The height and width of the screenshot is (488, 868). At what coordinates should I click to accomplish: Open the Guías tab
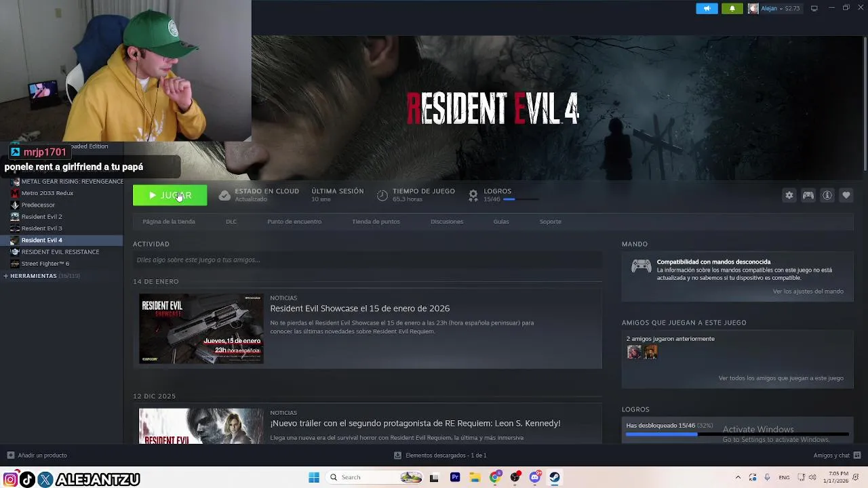(501, 222)
